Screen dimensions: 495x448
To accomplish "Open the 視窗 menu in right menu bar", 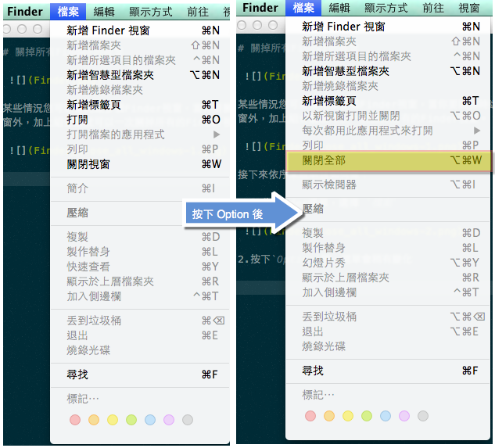I will [x=468, y=8].
